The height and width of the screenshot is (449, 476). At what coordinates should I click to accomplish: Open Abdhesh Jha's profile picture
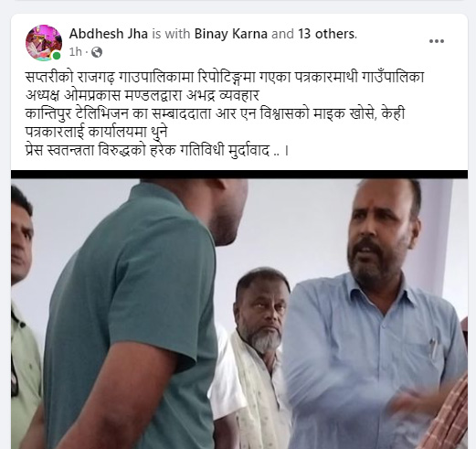(x=44, y=43)
